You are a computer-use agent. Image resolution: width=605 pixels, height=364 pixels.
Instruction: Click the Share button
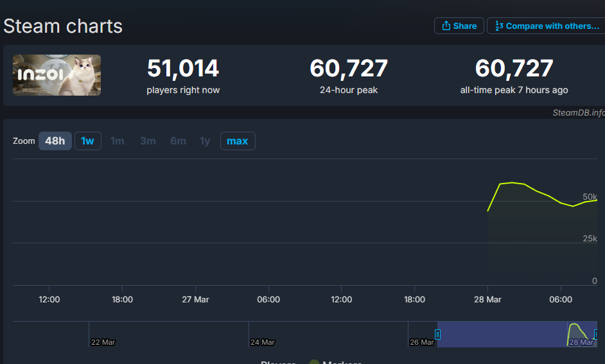(x=459, y=26)
